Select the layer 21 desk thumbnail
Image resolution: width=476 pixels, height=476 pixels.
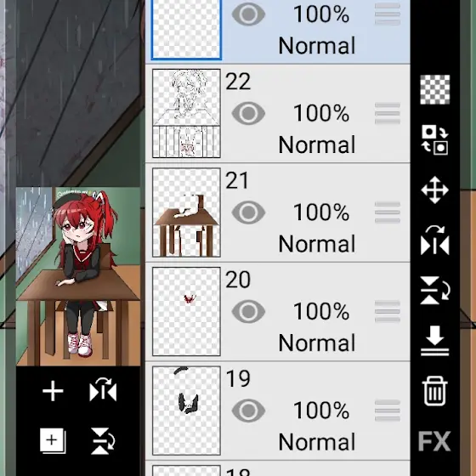[186, 212]
